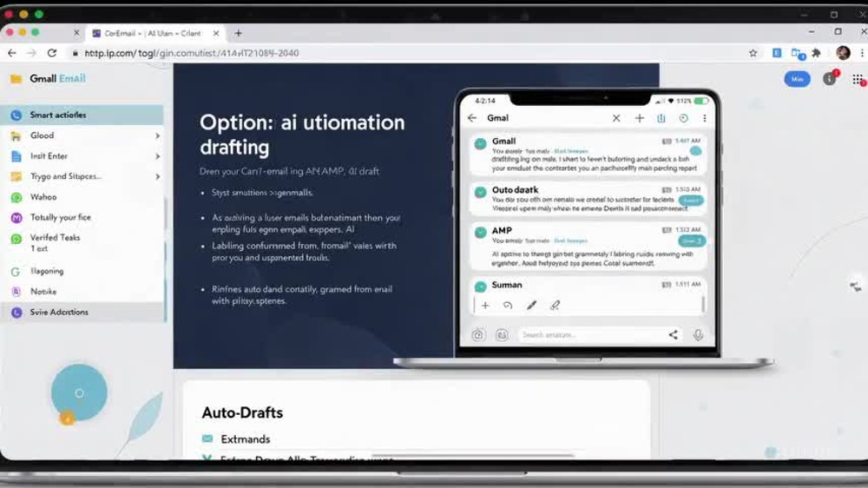Open Verifed Teaks sidebar item
The width and height of the screenshot is (868, 488).
pos(82,242)
